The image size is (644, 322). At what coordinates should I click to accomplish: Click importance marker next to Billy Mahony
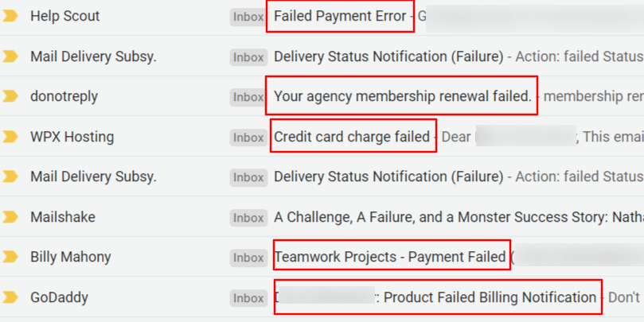[10, 257]
